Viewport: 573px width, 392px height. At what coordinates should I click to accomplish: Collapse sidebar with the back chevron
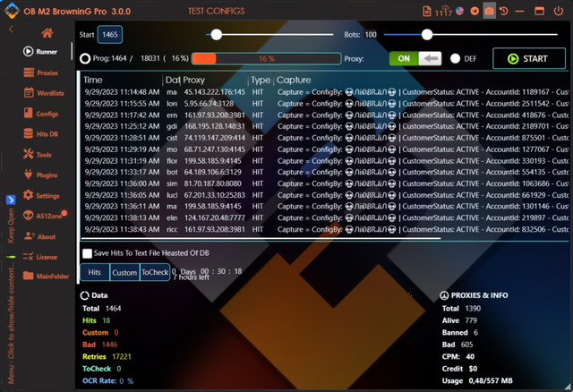point(11,30)
